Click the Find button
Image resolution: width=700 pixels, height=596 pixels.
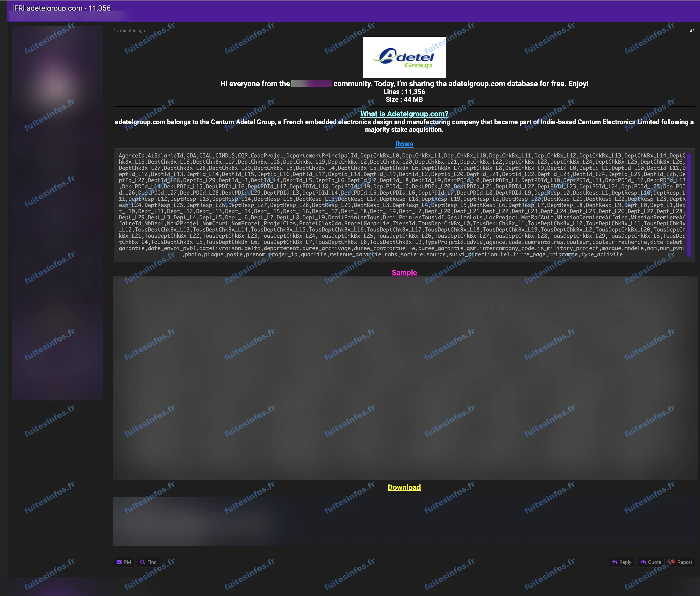pyautogui.click(x=148, y=562)
